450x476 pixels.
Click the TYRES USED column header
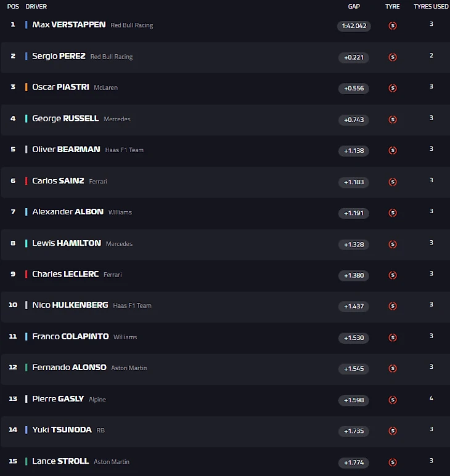(x=431, y=7)
